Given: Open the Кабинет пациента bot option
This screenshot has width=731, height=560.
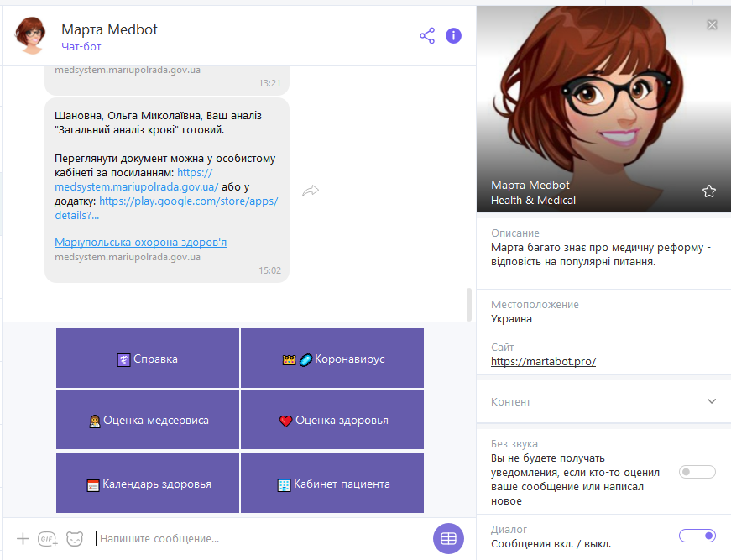Looking at the screenshot, I should click(332, 484).
